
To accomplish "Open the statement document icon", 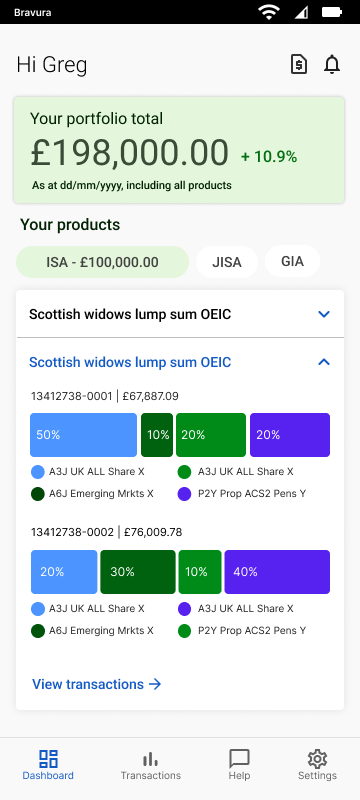I will point(299,65).
